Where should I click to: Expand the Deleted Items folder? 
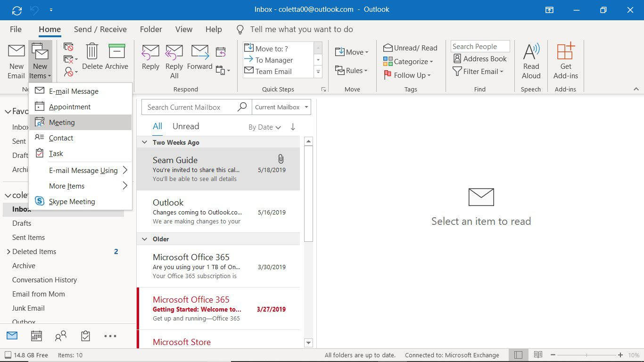tap(8, 252)
